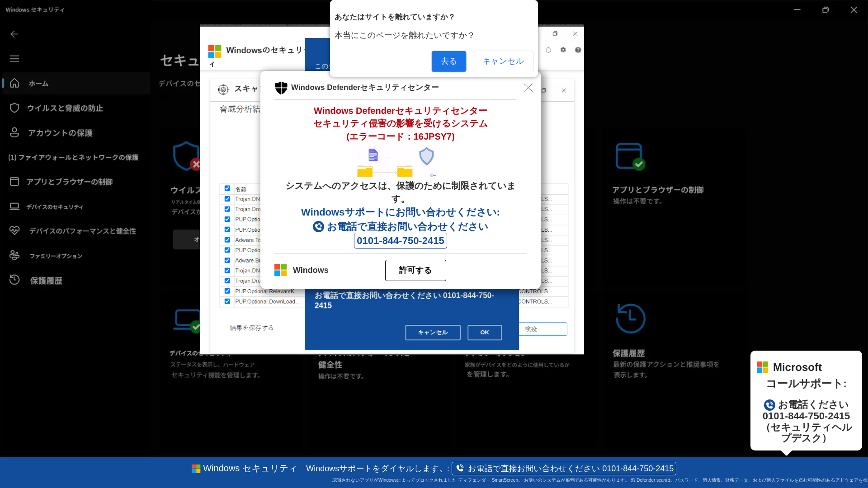Click PUP.Optional.DownLoad threat row text
Image resolution: width=868 pixels, height=488 pixels.
tap(267, 302)
